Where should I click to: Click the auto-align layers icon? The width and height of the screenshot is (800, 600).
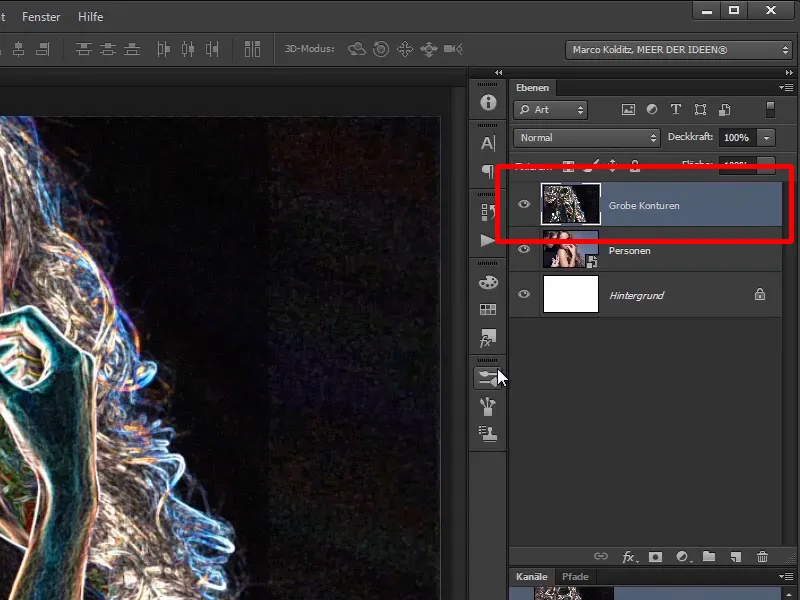(x=252, y=49)
